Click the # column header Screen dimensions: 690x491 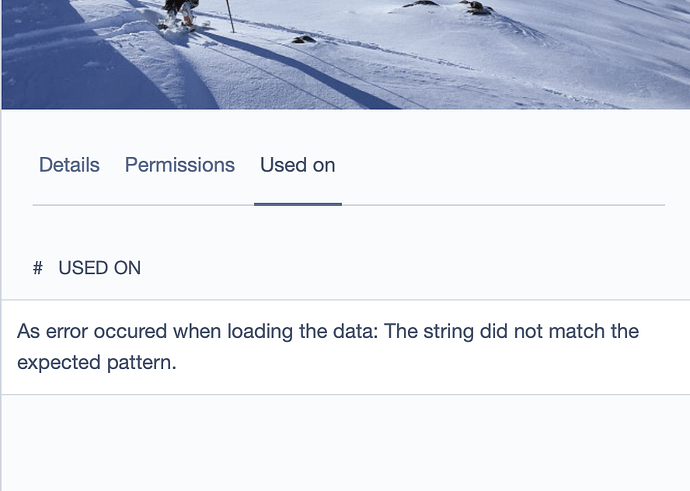pyautogui.click(x=38, y=268)
